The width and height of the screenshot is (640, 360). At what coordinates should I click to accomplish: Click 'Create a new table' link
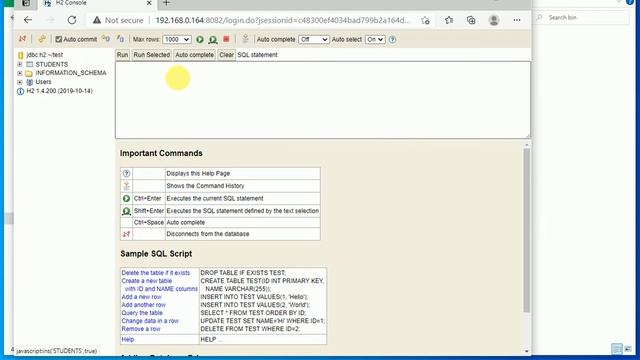147,281
